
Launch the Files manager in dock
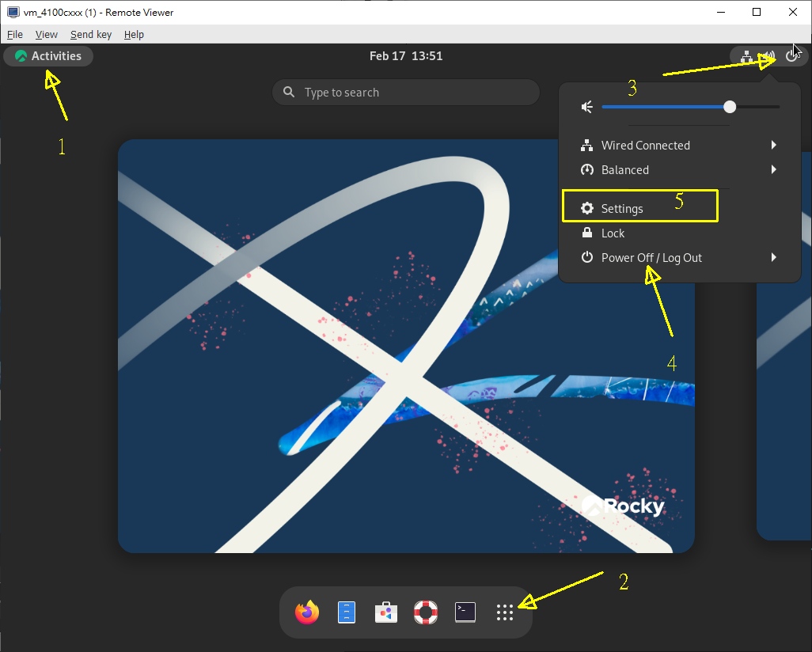click(347, 612)
